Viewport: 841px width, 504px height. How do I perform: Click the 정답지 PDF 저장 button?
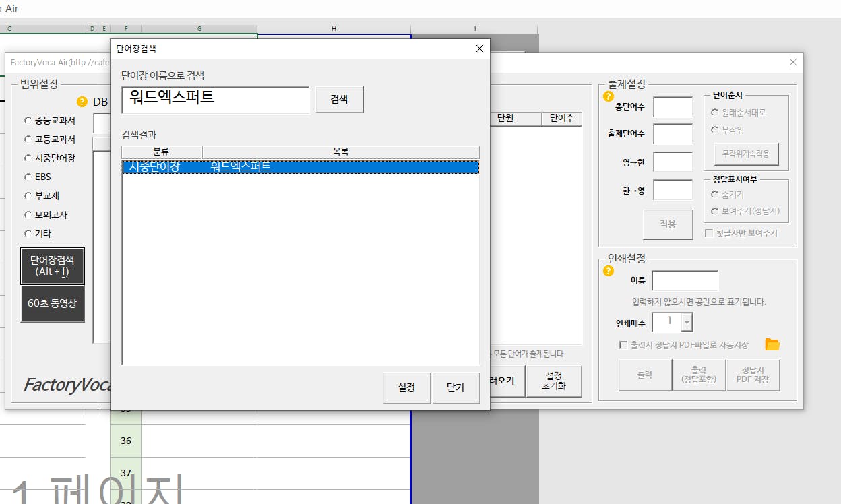[x=753, y=375]
